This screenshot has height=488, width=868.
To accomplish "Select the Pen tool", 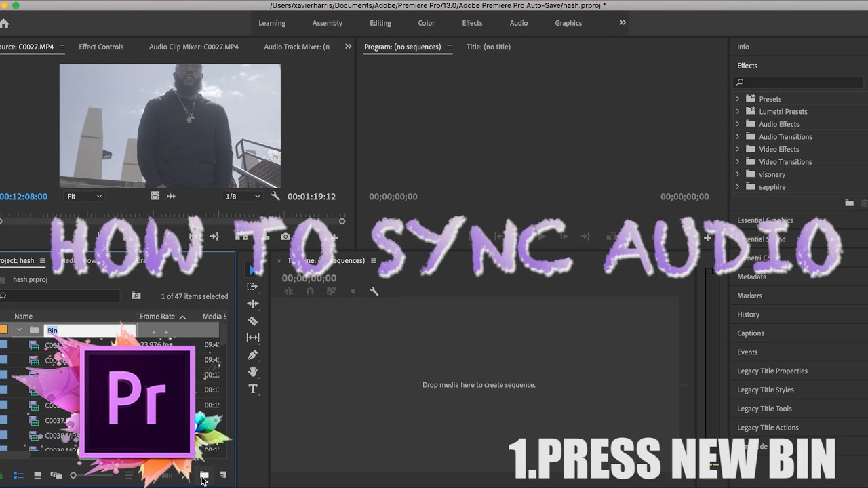I will [253, 354].
